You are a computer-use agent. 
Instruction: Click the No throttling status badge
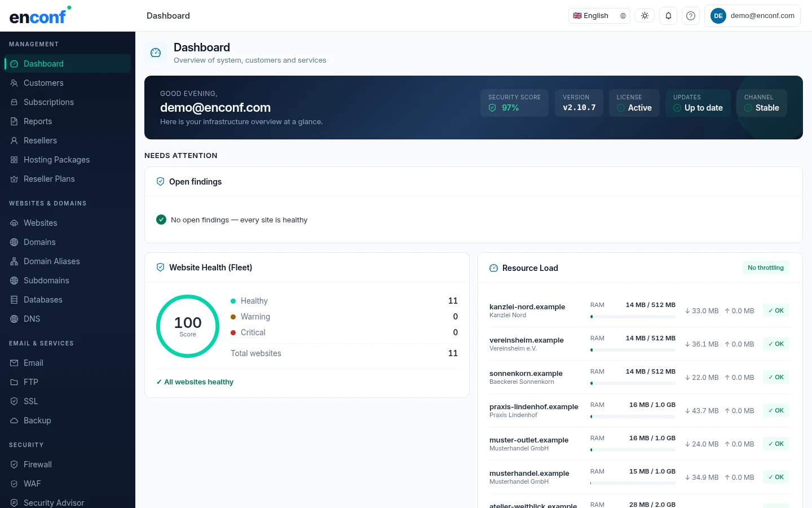pyautogui.click(x=766, y=268)
